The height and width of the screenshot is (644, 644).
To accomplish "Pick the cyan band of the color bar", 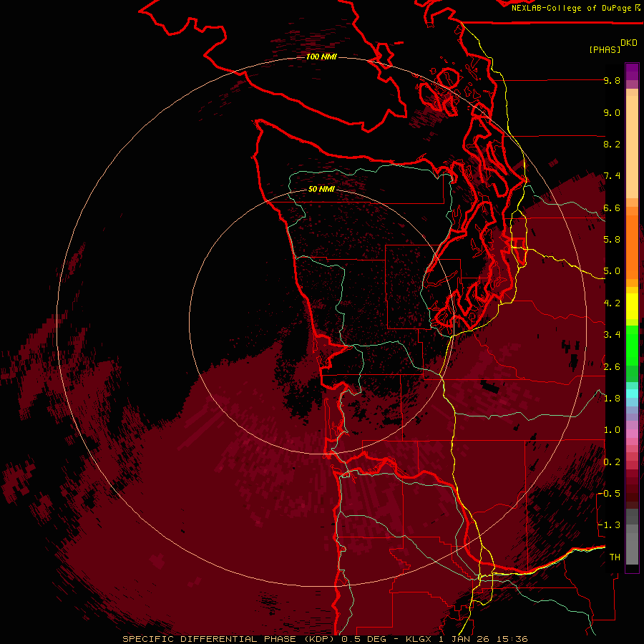I will [x=632, y=393].
